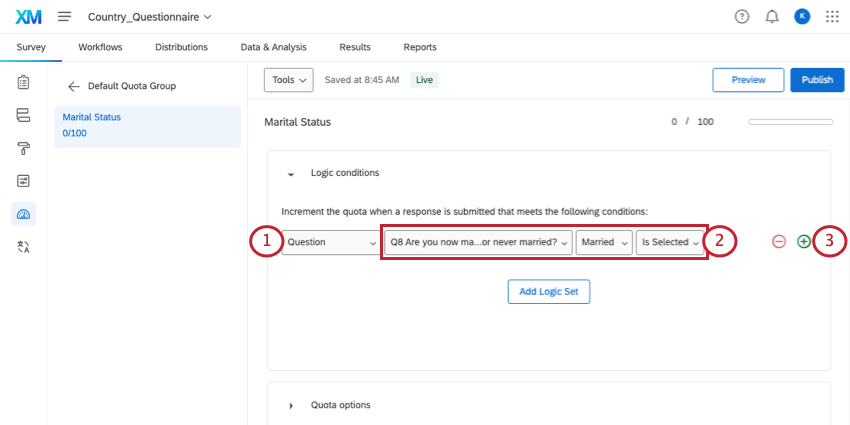Open the Is Selected operator dropdown
The image size is (850, 425).
(x=670, y=242)
